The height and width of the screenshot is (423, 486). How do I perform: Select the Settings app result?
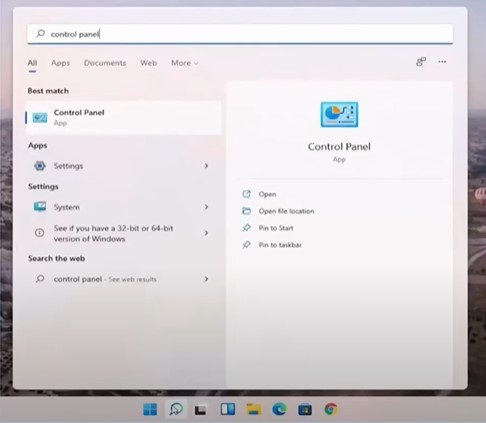click(123, 166)
